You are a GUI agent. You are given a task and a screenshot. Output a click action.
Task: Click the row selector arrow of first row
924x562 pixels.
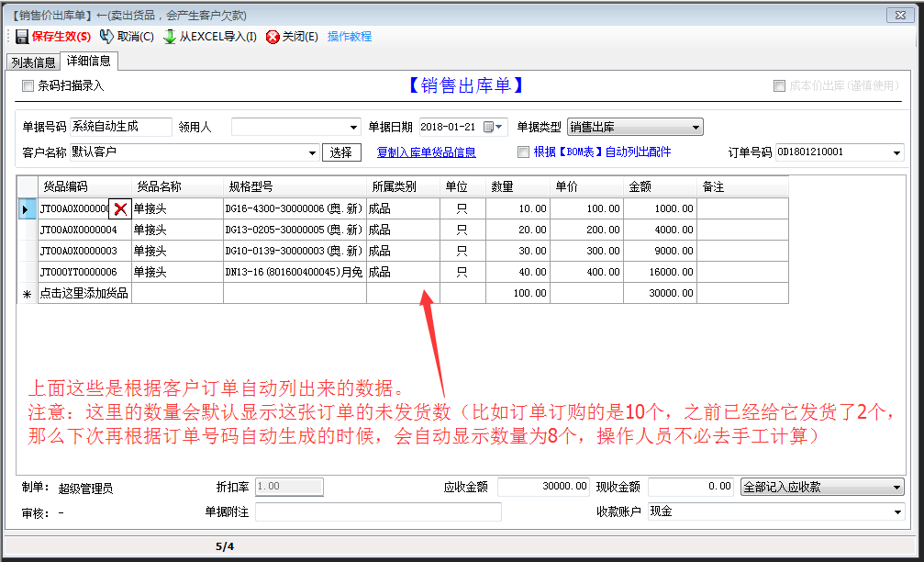click(26, 209)
